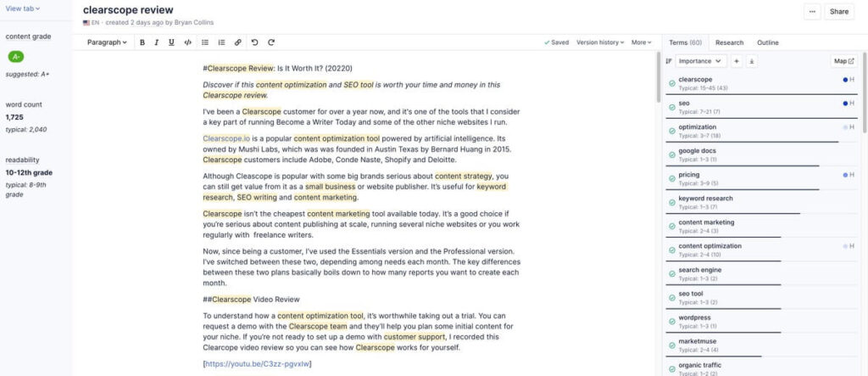The width and height of the screenshot is (868, 376).
Task: Download the terms list
Action: click(752, 61)
